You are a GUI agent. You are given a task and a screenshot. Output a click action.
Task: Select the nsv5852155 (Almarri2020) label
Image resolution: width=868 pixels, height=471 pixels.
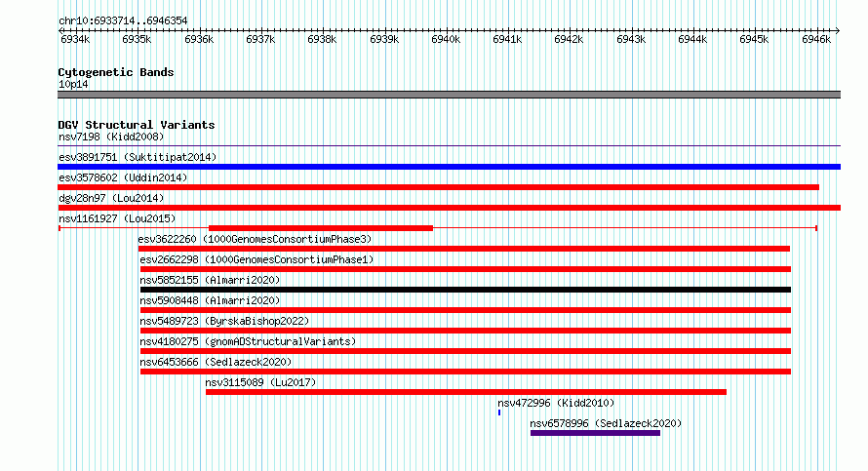pyautogui.click(x=210, y=280)
